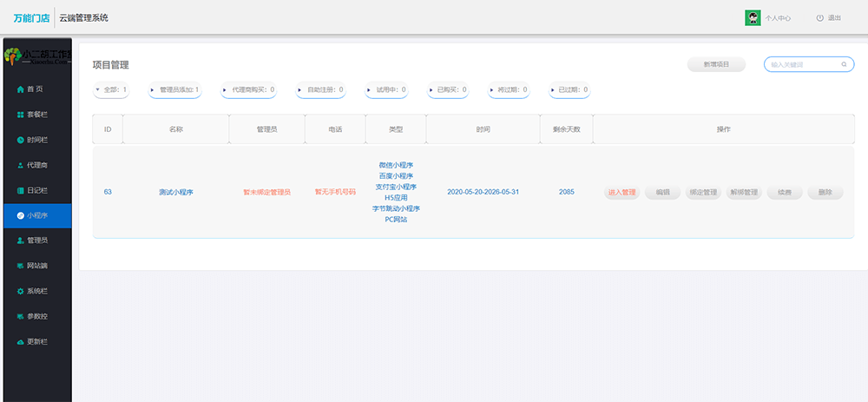Click the 代理商 person icon
This screenshot has width=868, height=402.
click(x=21, y=165)
